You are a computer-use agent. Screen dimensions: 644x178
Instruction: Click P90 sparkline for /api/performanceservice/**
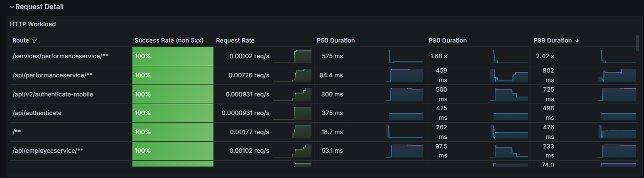(x=509, y=75)
